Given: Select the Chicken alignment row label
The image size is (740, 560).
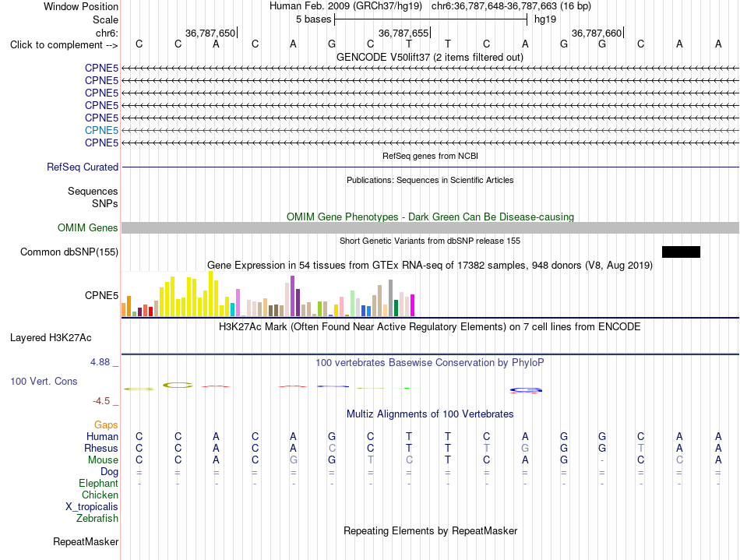Looking at the screenshot, I should 100,495.
